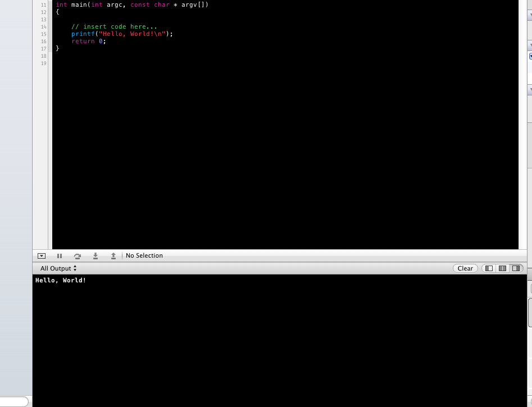This screenshot has height=407, width=532.
Task: Click line number 11 in the gutter
Action: tap(43, 4)
